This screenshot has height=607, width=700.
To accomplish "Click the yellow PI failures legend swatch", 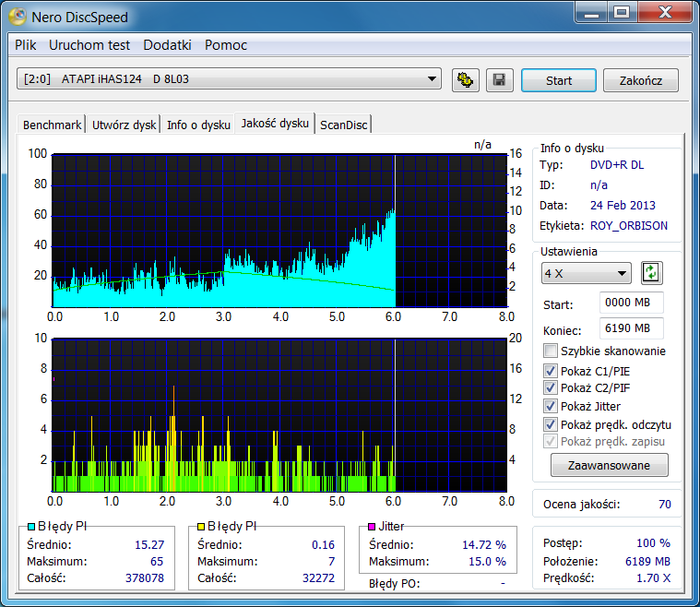I will 201,527.
